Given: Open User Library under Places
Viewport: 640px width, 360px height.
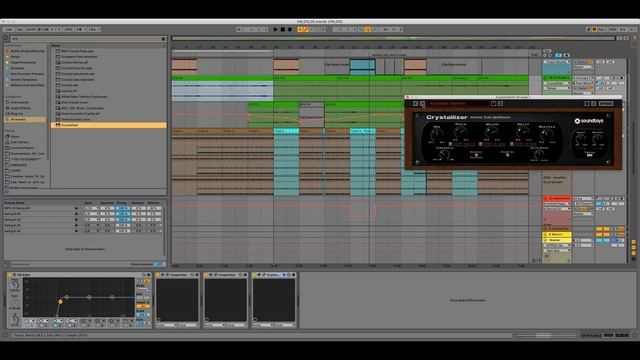Looking at the screenshot, I should pos(19,142).
